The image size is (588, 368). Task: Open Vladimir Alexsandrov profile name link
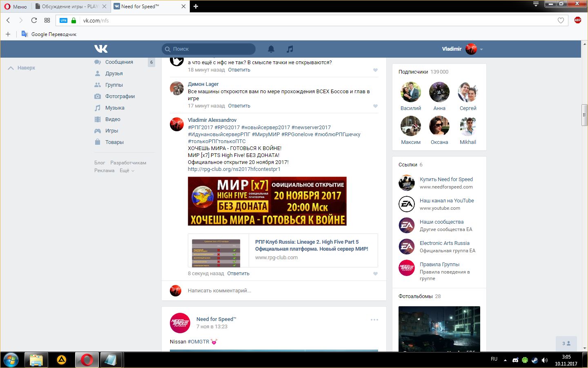212,120
